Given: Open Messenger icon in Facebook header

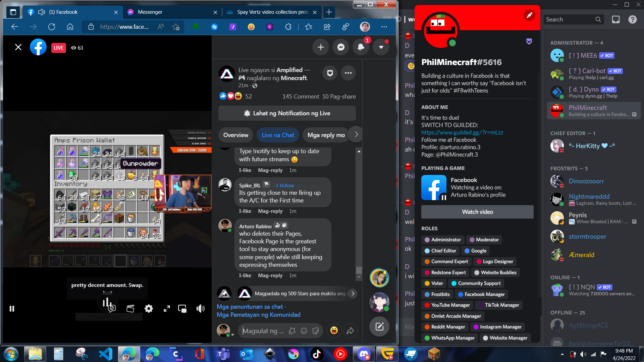Looking at the screenshot, I should [341, 47].
